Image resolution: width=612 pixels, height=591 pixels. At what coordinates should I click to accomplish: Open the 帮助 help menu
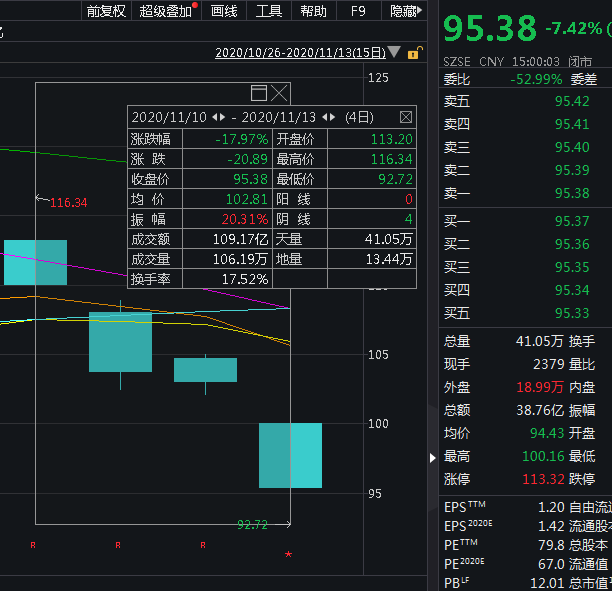point(313,11)
